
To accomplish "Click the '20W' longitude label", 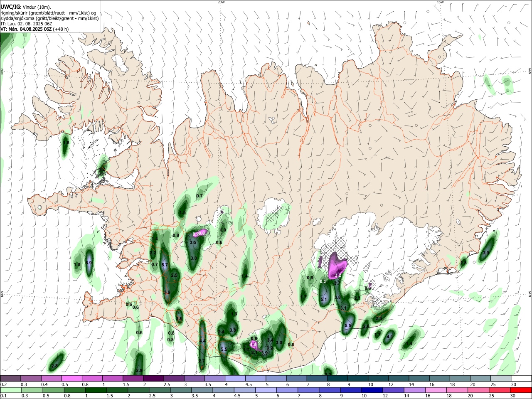I will tap(221, 2).
